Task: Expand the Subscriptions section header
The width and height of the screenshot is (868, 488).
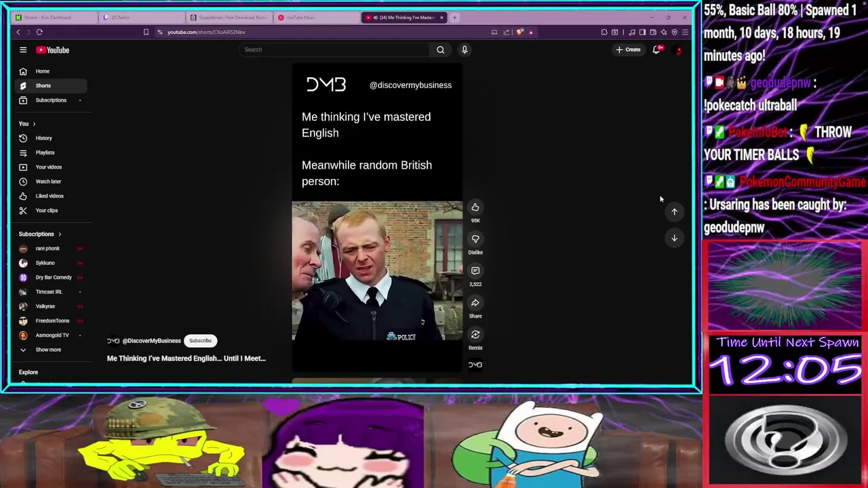Action: pyautogui.click(x=40, y=234)
